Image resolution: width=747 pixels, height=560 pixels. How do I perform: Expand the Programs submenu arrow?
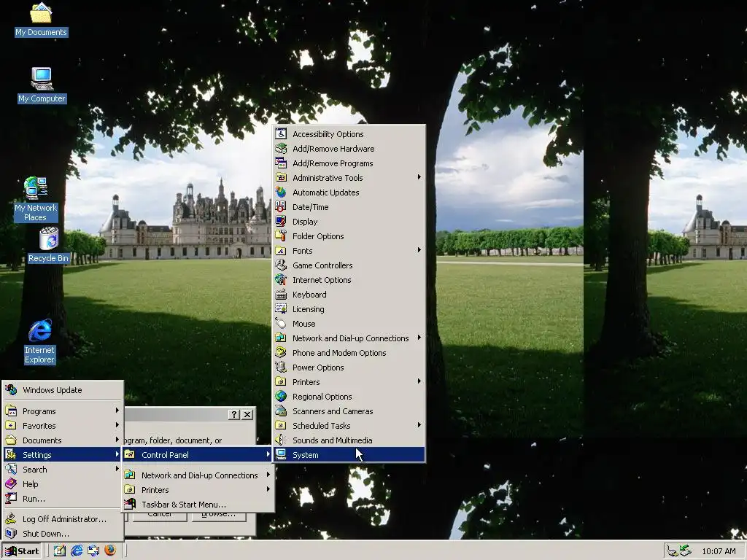pos(117,411)
